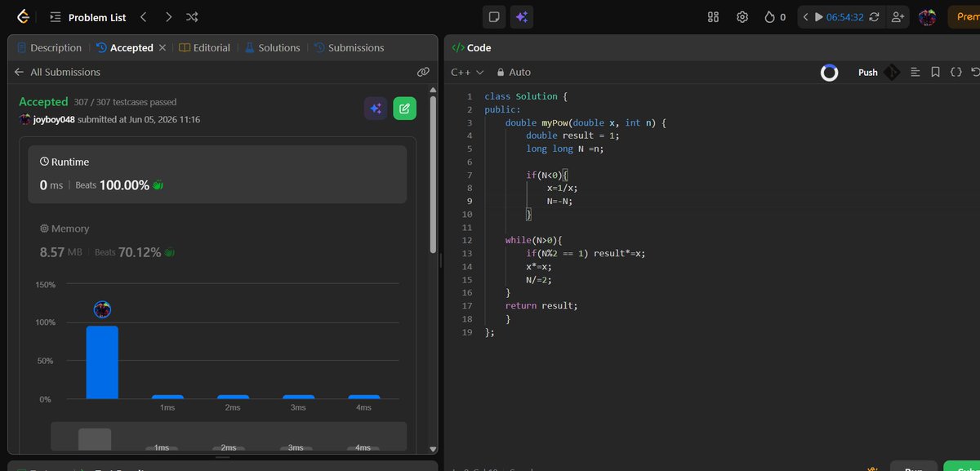Go to next problem chevron
The height and width of the screenshot is (471, 980).
167,16
